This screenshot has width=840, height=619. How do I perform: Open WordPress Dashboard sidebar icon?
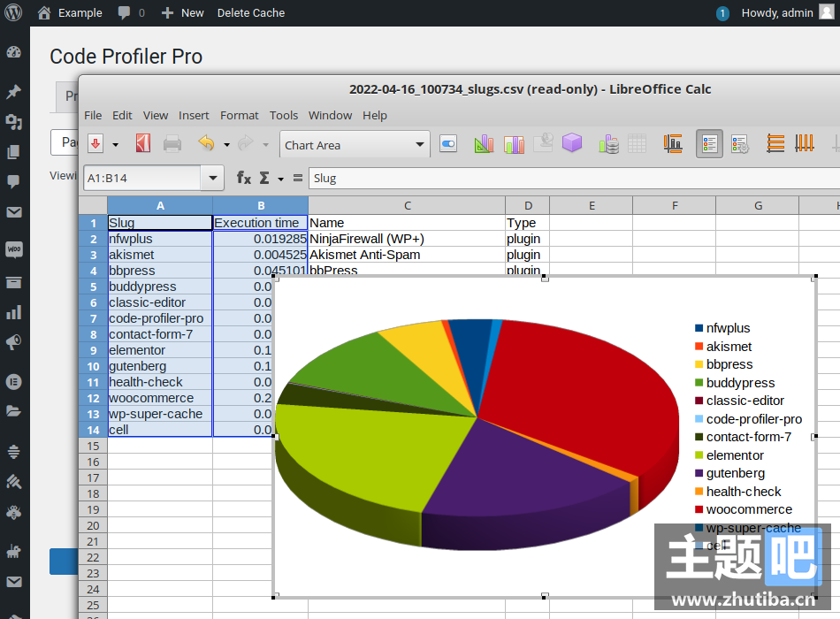click(x=14, y=52)
